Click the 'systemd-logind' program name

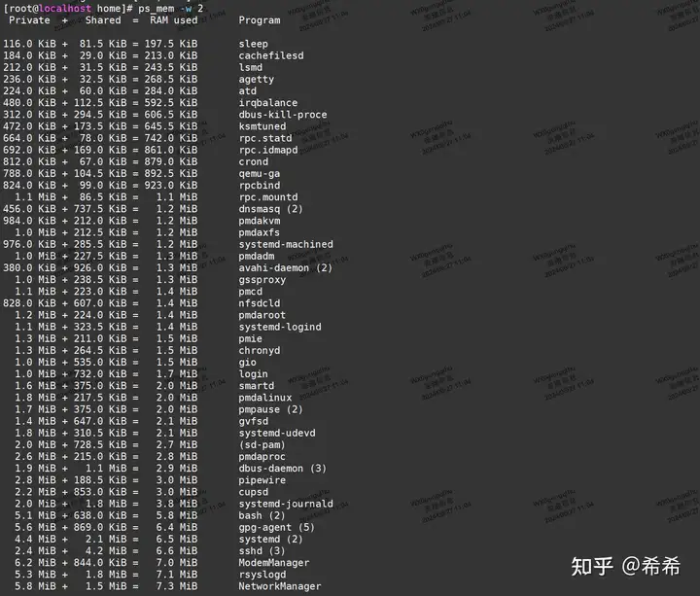tap(280, 327)
